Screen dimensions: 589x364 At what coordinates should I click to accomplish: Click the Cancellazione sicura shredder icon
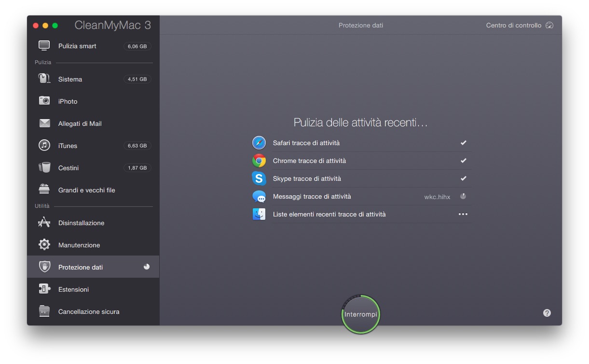tap(44, 311)
